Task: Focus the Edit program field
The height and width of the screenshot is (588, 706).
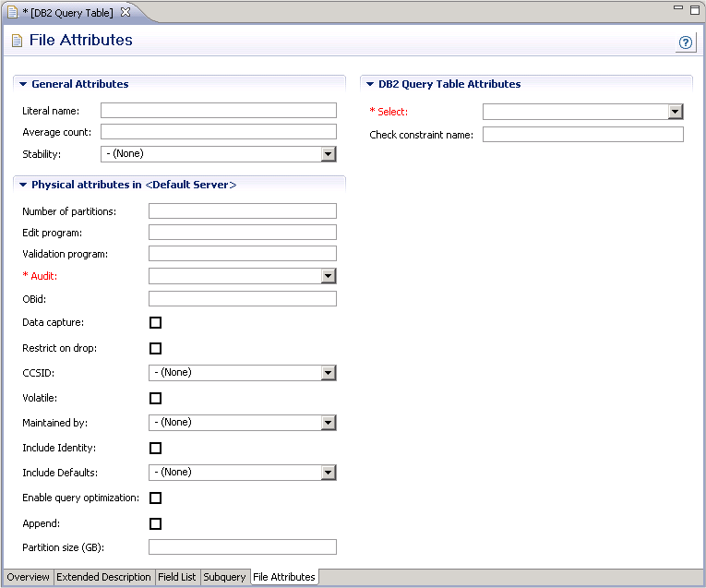Action: tap(242, 233)
